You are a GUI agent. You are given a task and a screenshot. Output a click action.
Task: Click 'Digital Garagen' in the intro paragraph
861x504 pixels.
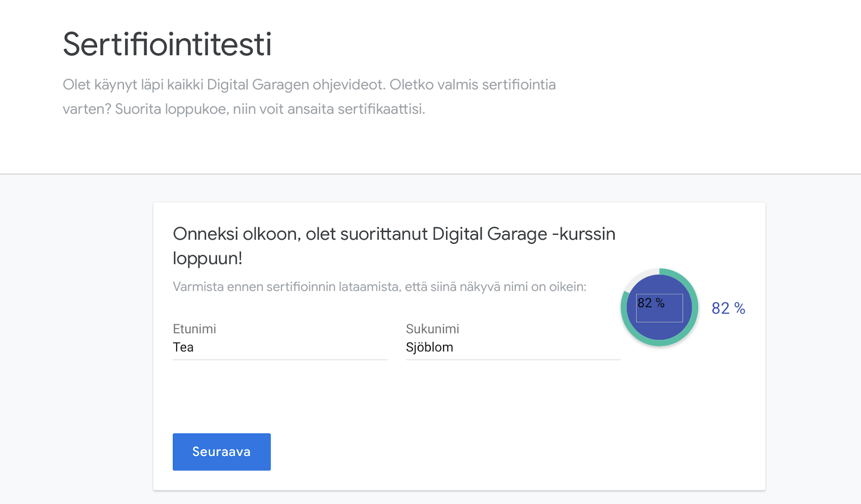click(x=258, y=84)
